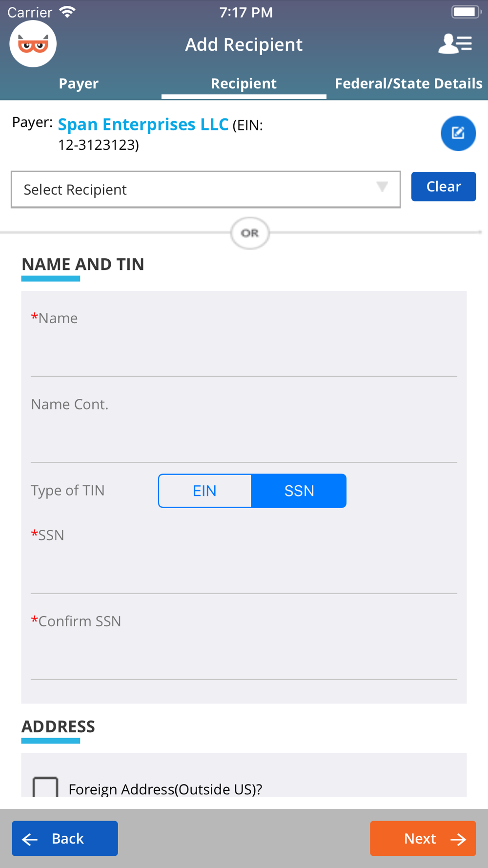
Task: Tap the battery status icon
Action: (465, 12)
